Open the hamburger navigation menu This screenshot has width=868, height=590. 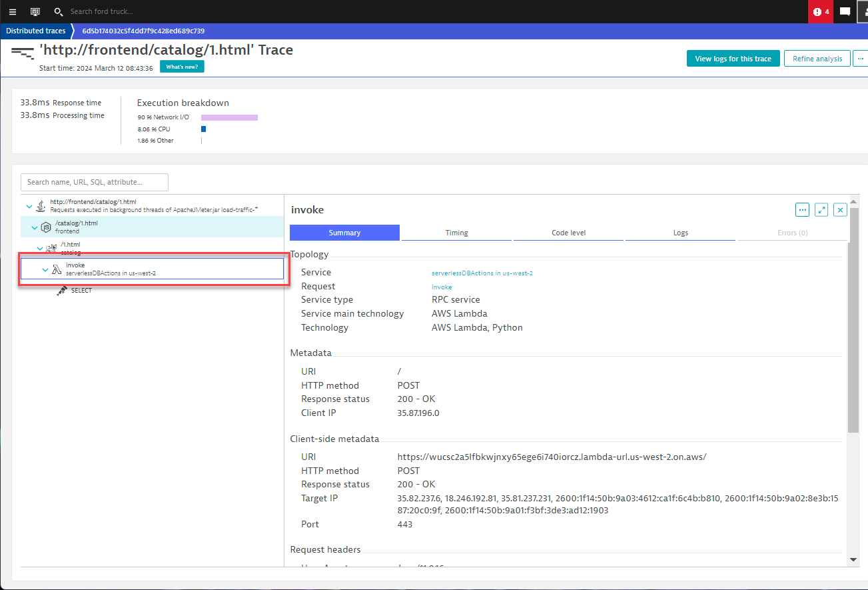click(13, 11)
